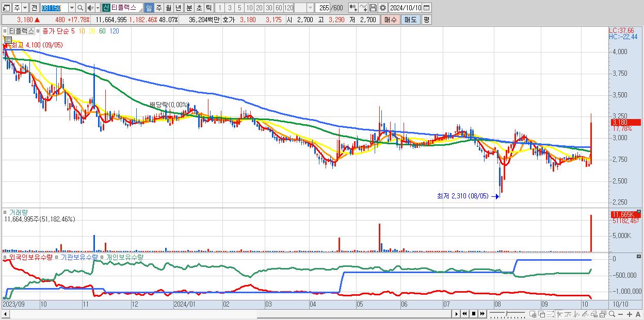Select the 초 (second) period toggle

tap(199, 8)
